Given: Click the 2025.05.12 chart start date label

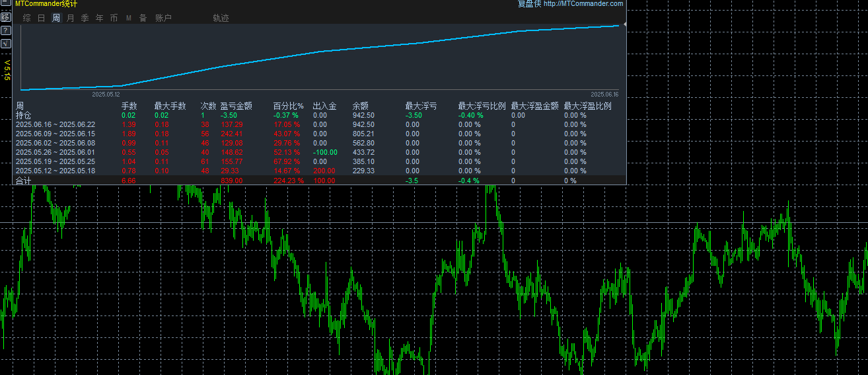Looking at the screenshot, I should 106,95.
